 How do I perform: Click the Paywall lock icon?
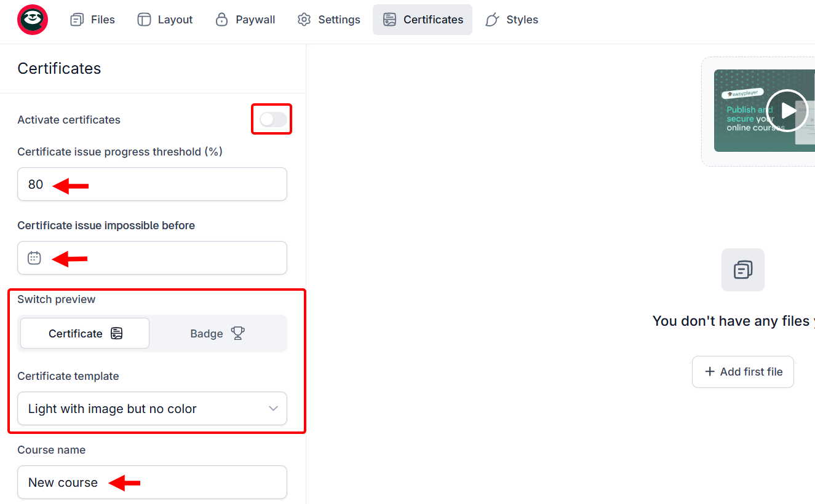pyautogui.click(x=221, y=19)
